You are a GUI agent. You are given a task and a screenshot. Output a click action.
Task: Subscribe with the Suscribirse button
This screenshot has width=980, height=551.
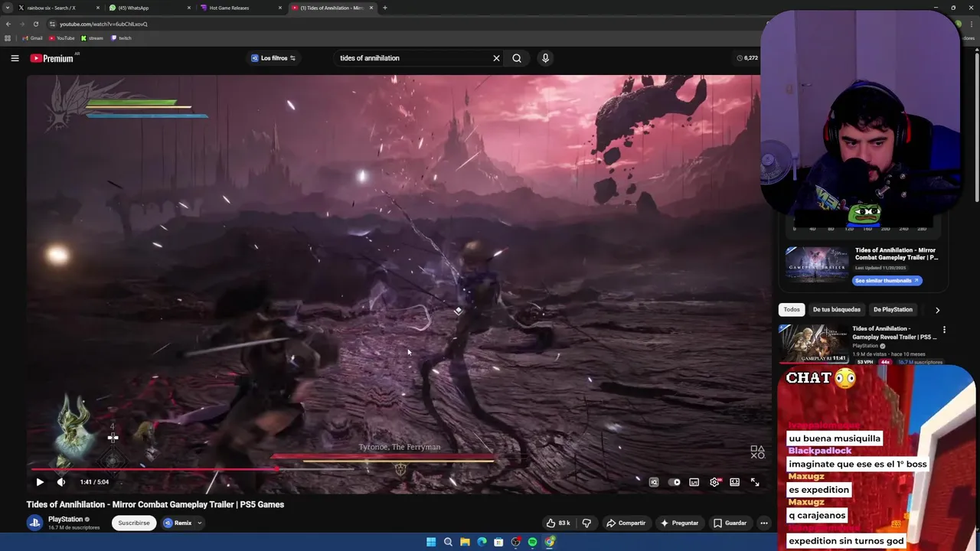(134, 523)
